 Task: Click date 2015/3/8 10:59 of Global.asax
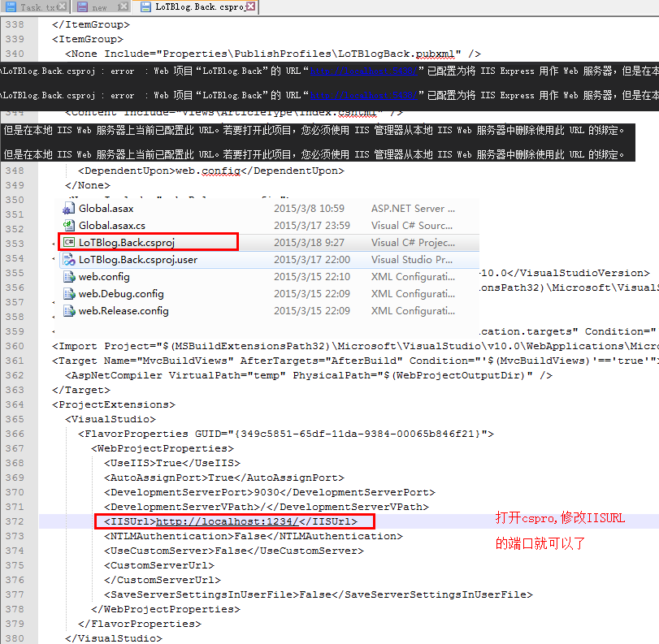(x=309, y=209)
